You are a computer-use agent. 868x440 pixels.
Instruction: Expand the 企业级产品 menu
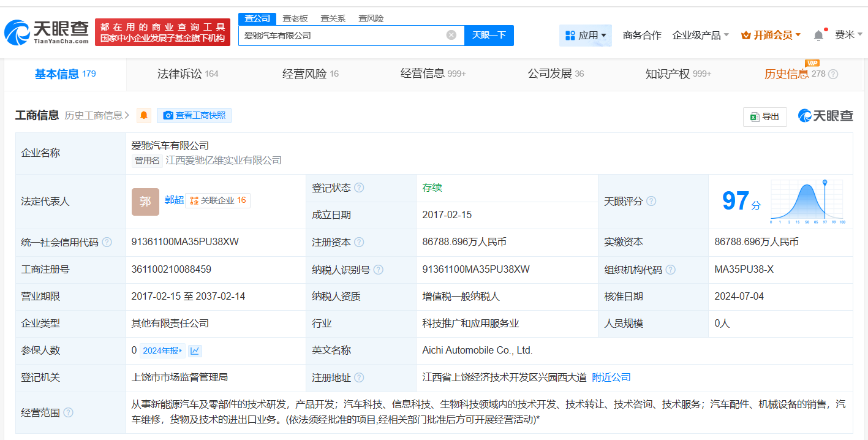tap(701, 36)
